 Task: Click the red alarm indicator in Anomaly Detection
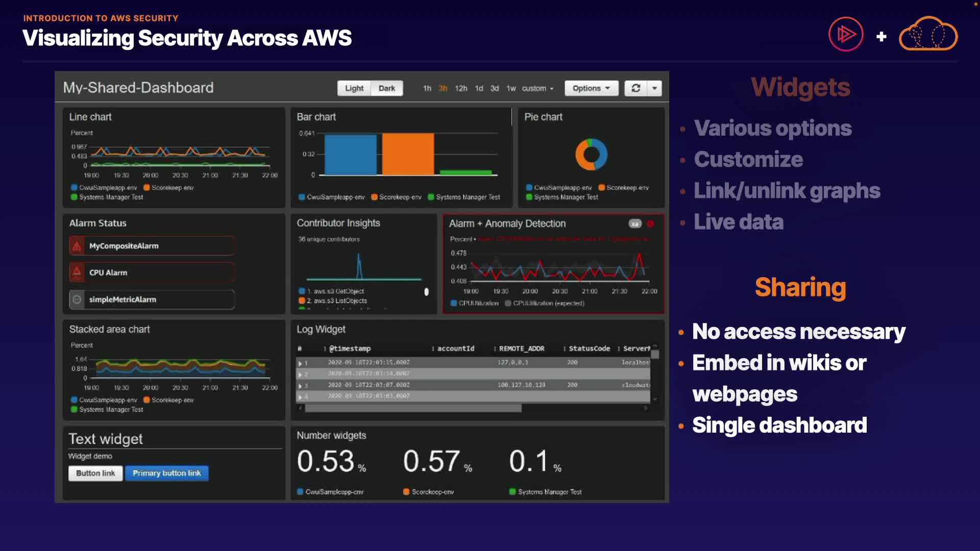[x=650, y=223]
